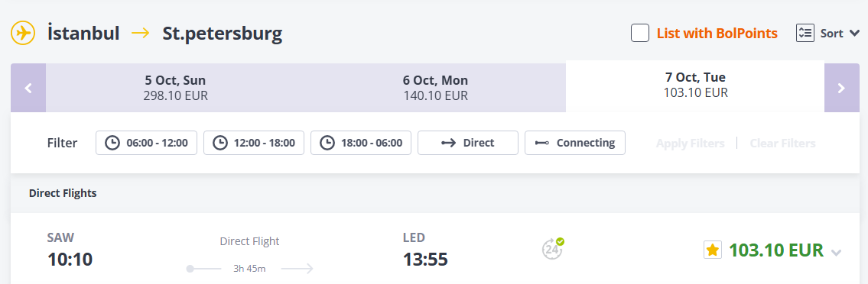Click the Apply Filters link
Viewport: 868px width, 284px height.
point(691,143)
